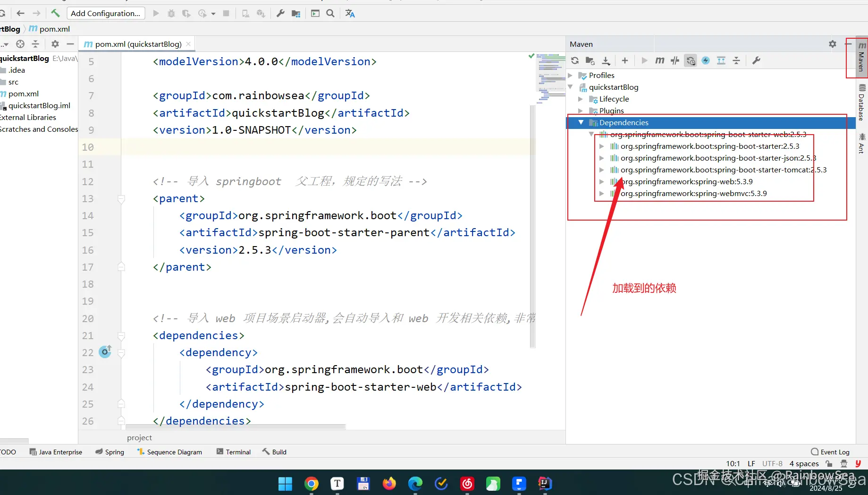Click '4 spaces' indent setting
The image size is (868, 495).
click(804, 463)
